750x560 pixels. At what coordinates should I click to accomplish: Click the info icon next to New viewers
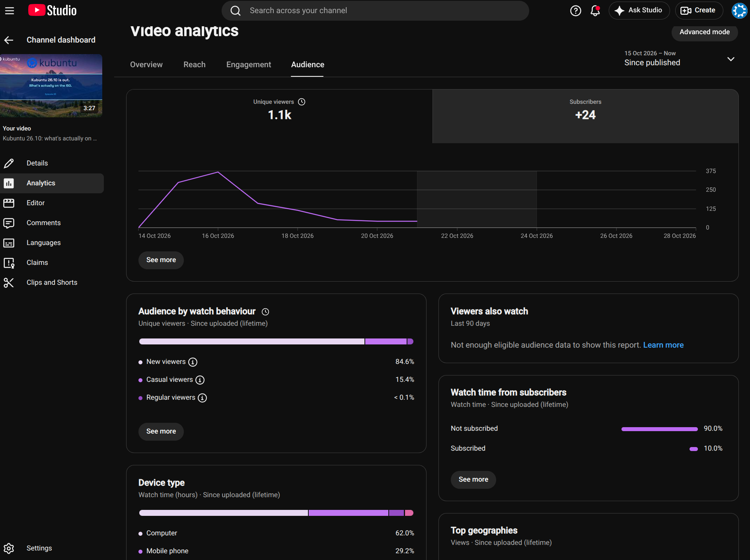pyautogui.click(x=193, y=362)
